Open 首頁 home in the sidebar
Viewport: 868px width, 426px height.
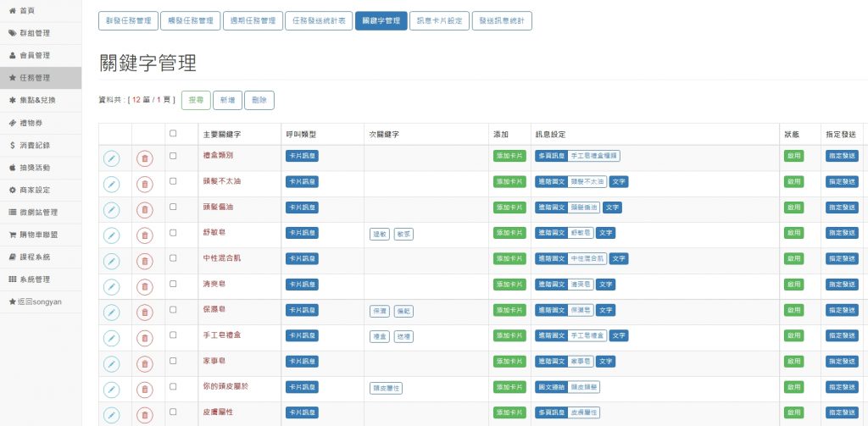28,11
